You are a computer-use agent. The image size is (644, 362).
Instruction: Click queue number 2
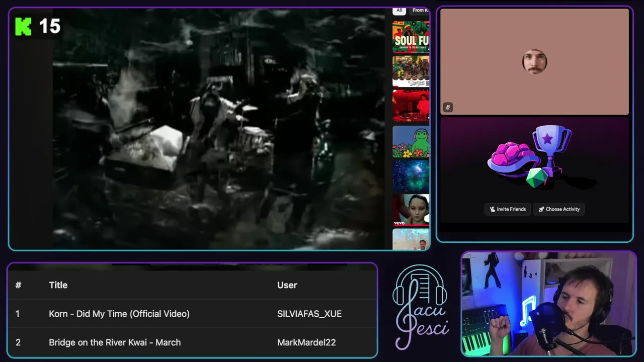pyautogui.click(x=18, y=342)
